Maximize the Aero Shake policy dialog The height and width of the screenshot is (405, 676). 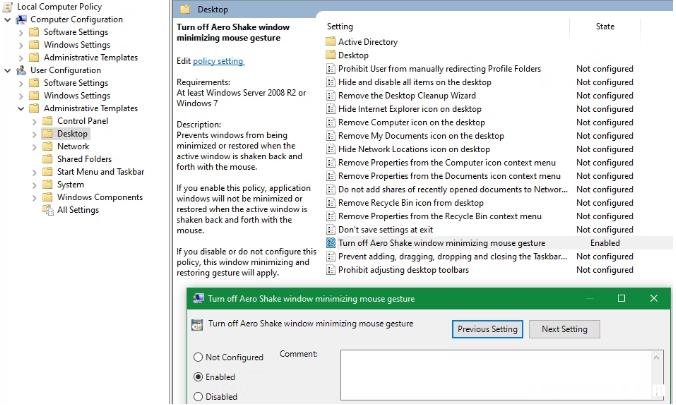(621, 298)
